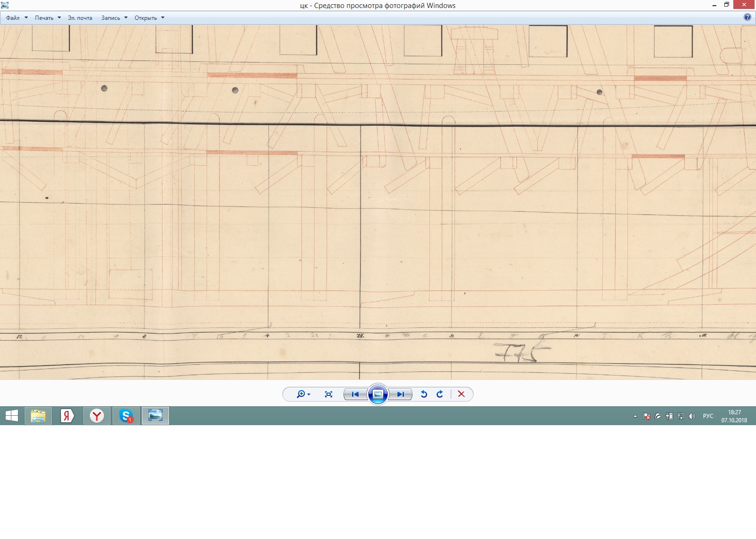This screenshot has width=756, height=539.
Task: Open the Запись menu
Action: 111,18
